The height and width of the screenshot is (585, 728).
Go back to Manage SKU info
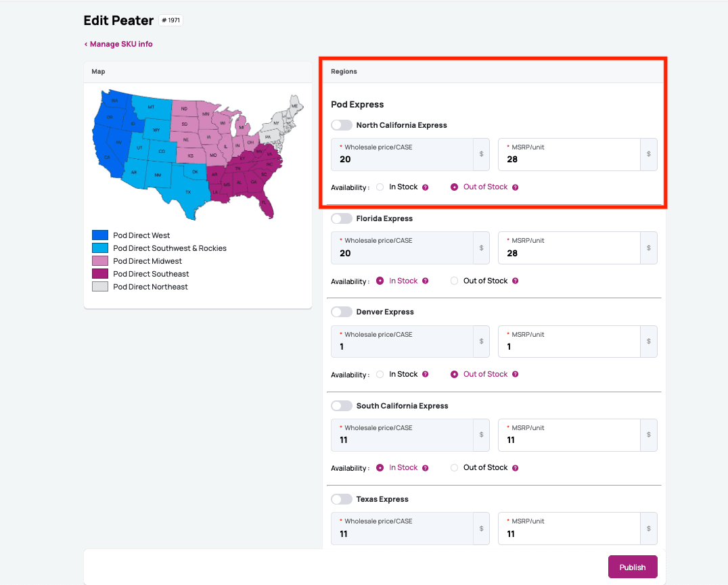click(x=118, y=44)
